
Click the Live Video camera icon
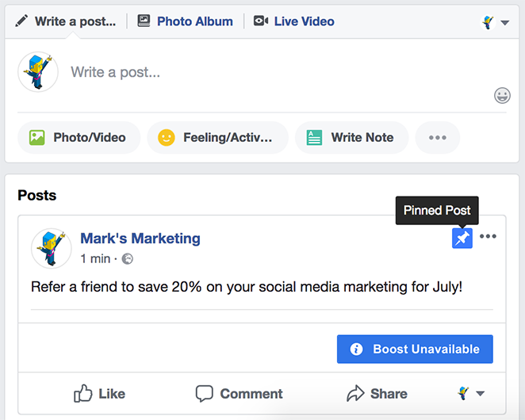pos(261,21)
